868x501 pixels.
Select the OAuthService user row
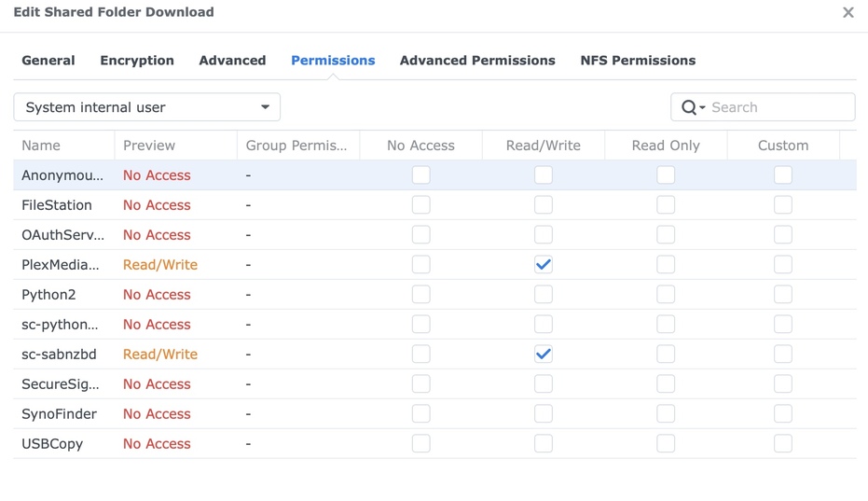[x=62, y=235]
